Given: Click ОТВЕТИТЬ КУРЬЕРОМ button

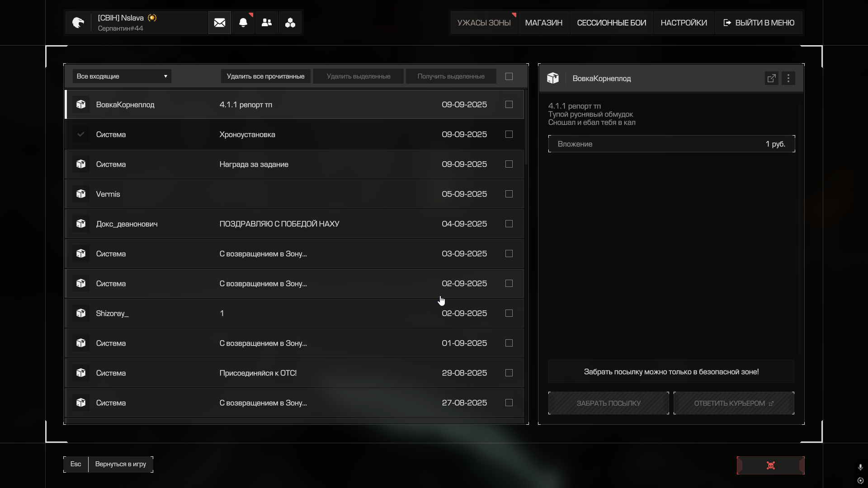Looking at the screenshot, I should [x=734, y=403].
